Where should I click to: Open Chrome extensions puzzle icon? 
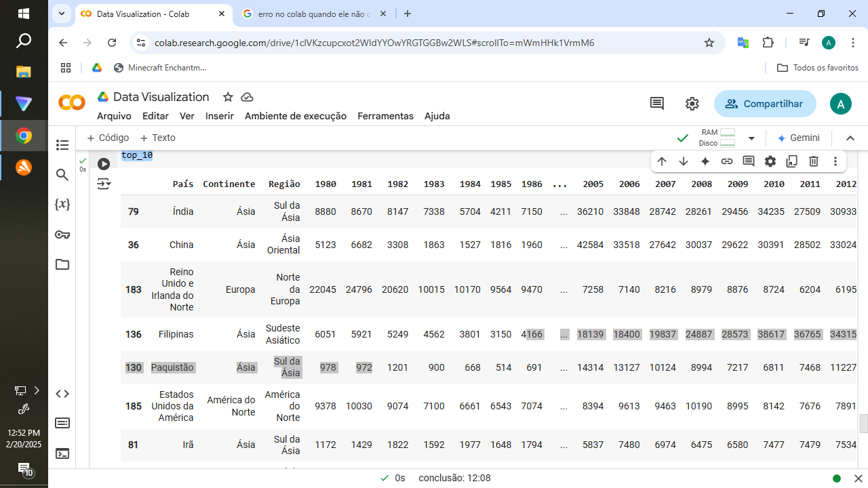coord(768,43)
